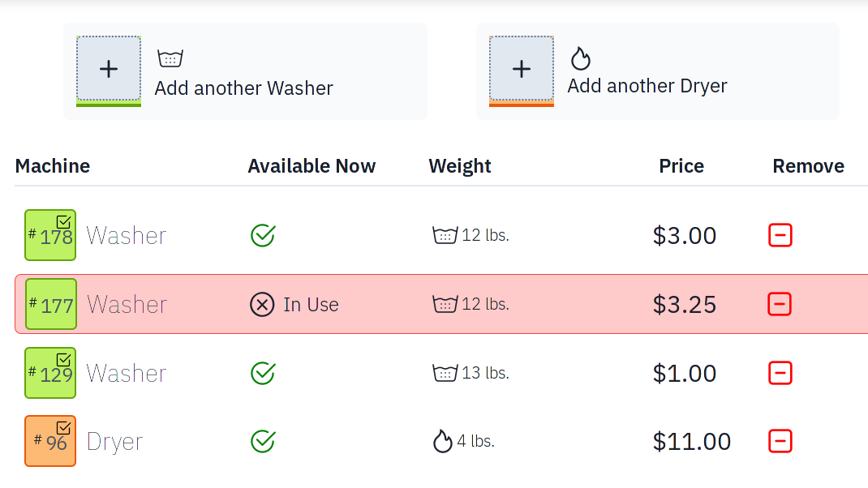Click the plus box to add a washer

(109, 69)
